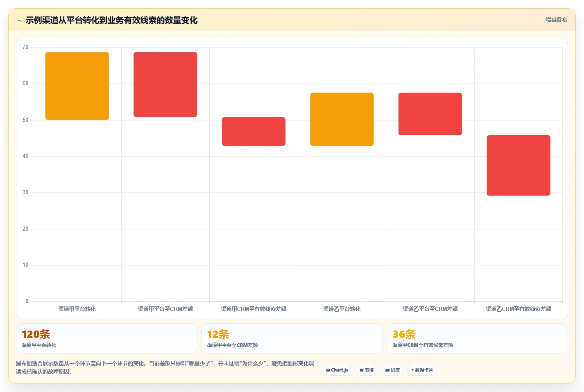The image size is (584, 392).
Task: Click y-axis tick value 70
Action: pyautogui.click(x=25, y=47)
